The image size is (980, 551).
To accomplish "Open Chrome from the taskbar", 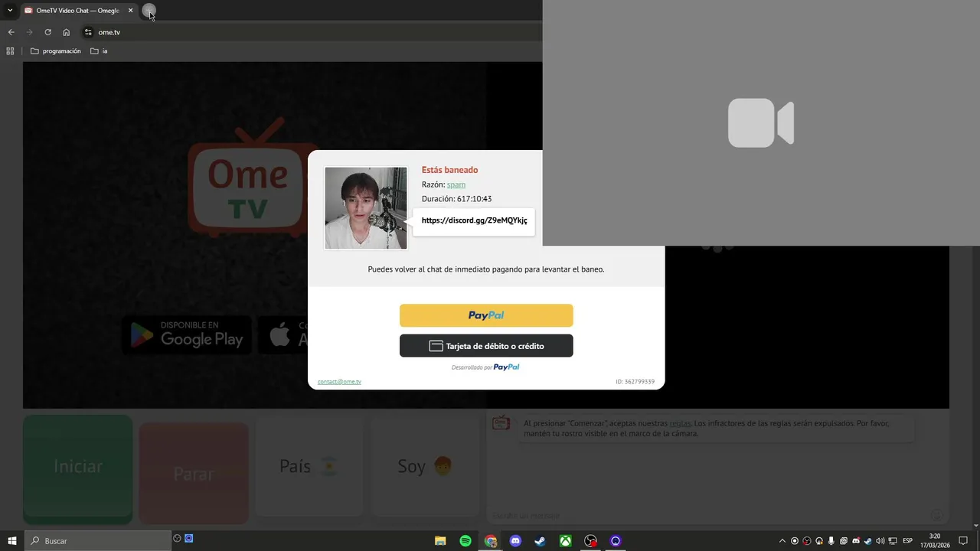I will coord(491,541).
